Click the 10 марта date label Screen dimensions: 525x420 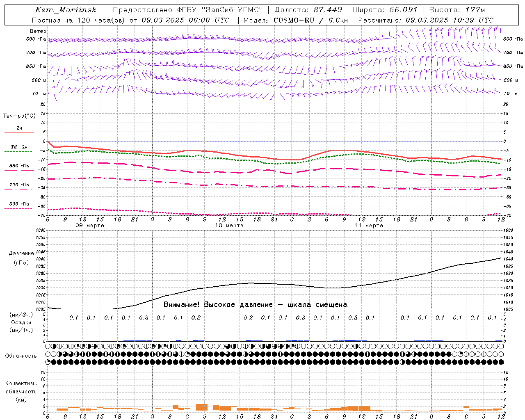(x=229, y=226)
